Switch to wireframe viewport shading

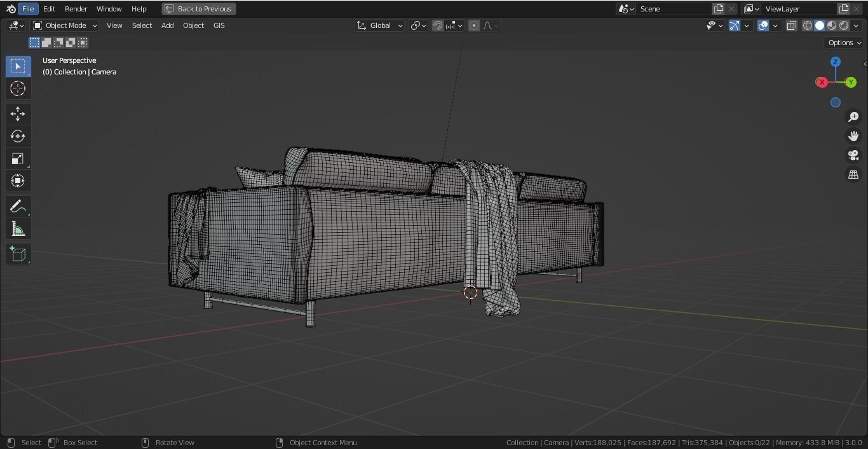point(808,25)
